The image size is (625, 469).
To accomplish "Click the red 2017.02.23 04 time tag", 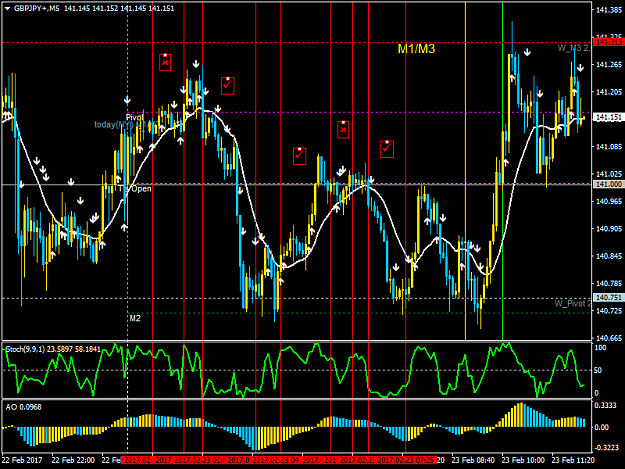I will coord(275,460).
